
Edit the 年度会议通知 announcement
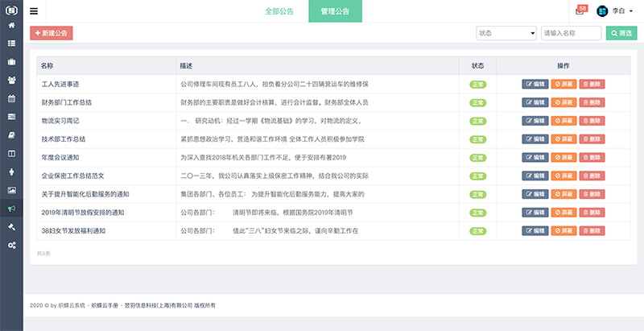pyautogui.click(x=535, y=157)
